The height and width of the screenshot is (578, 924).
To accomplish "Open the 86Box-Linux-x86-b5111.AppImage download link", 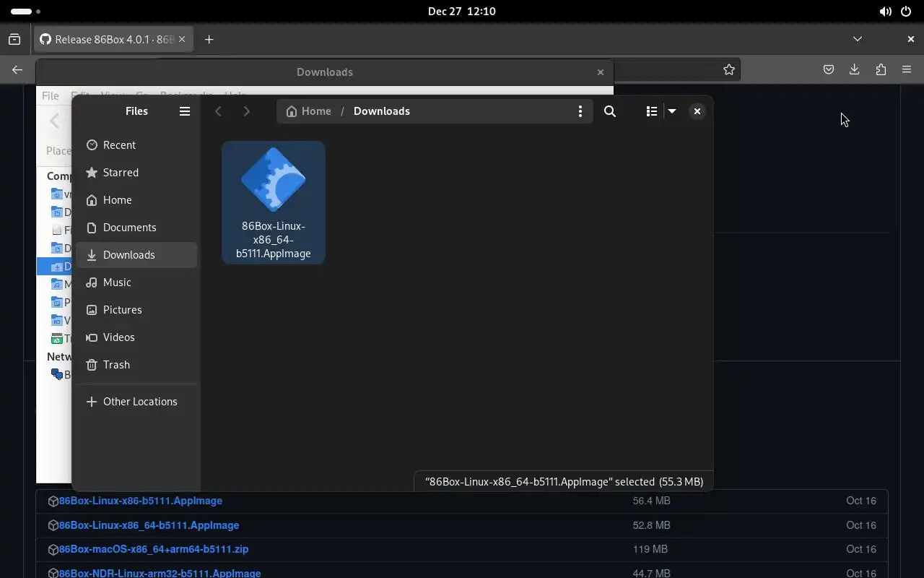I will point(141,501).
